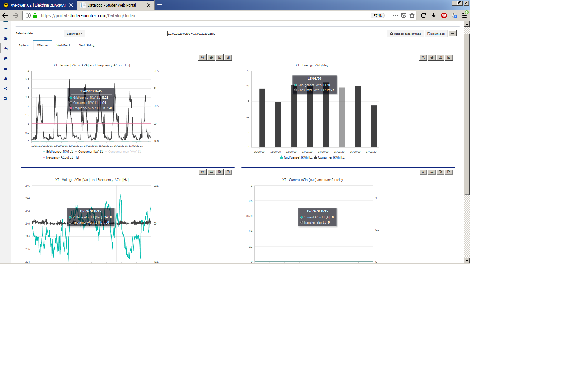Zoom the XT Power chart with magnifier icon

click(203, 57)
